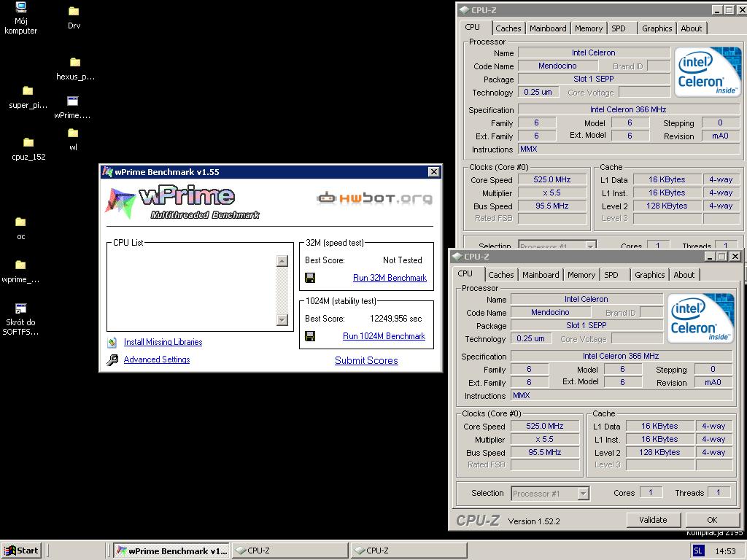
Task: Open Memory tab in back CPU-Z window
Action: pyautogui.click(x=589, y=28)
